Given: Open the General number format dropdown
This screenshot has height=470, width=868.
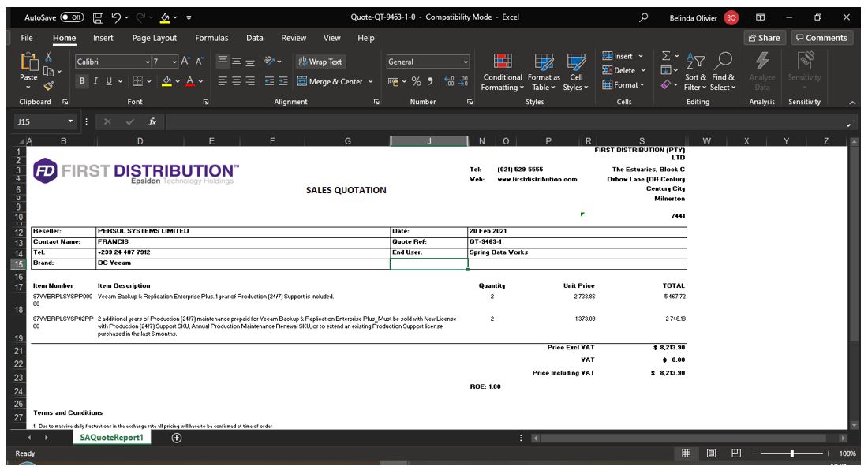Looking at the screenshot, I should (x=466, y=62).
